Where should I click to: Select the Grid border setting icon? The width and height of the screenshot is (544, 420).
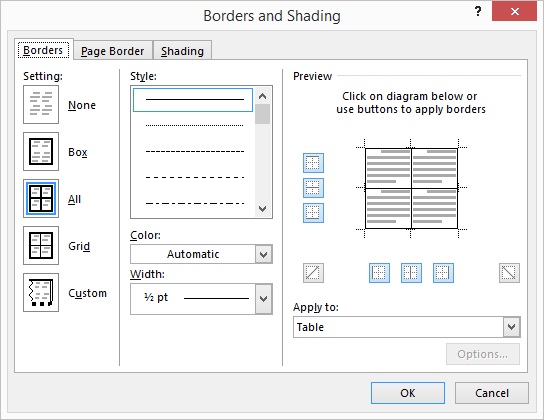pos(41,246)
